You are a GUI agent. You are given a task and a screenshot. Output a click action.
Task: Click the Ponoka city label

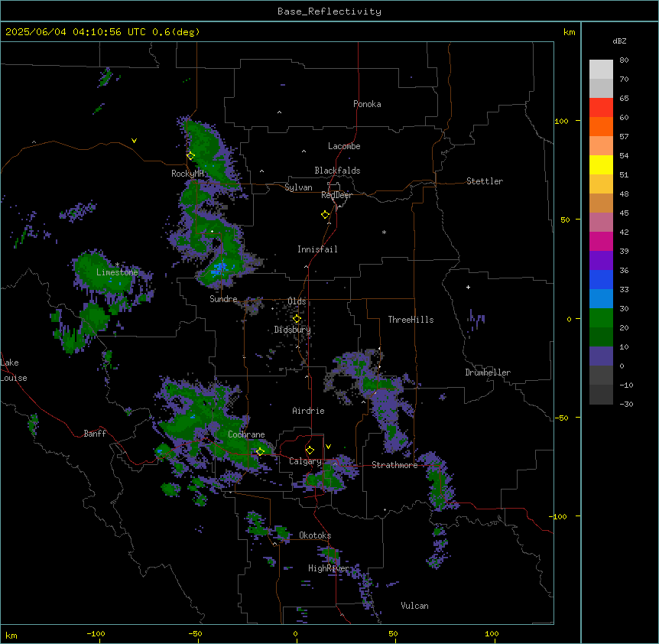click(x=367, y=104)
